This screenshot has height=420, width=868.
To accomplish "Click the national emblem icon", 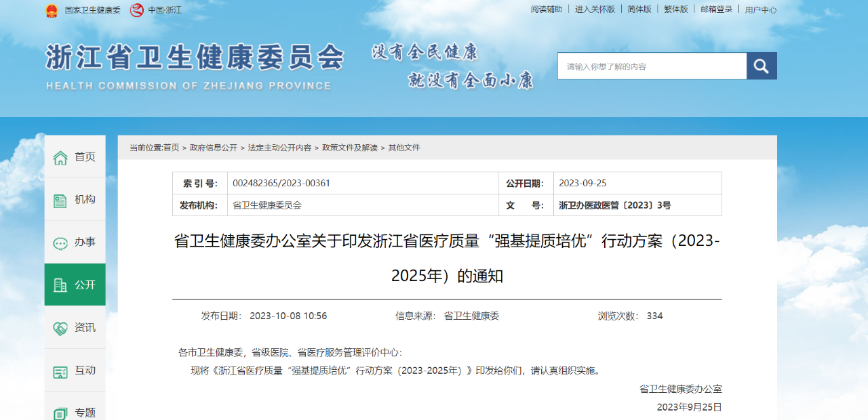I will pos(52,10).
